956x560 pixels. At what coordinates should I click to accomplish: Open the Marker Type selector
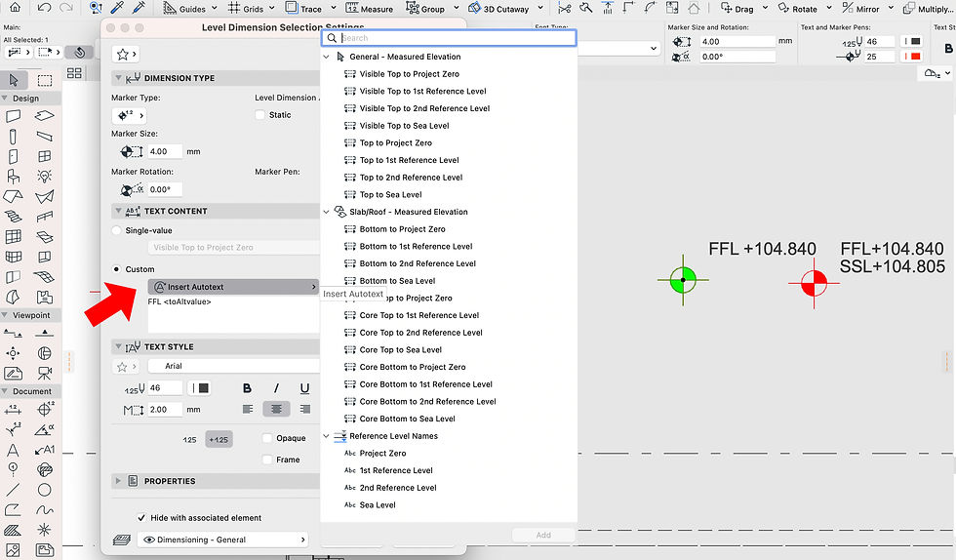tap(129, 115)
